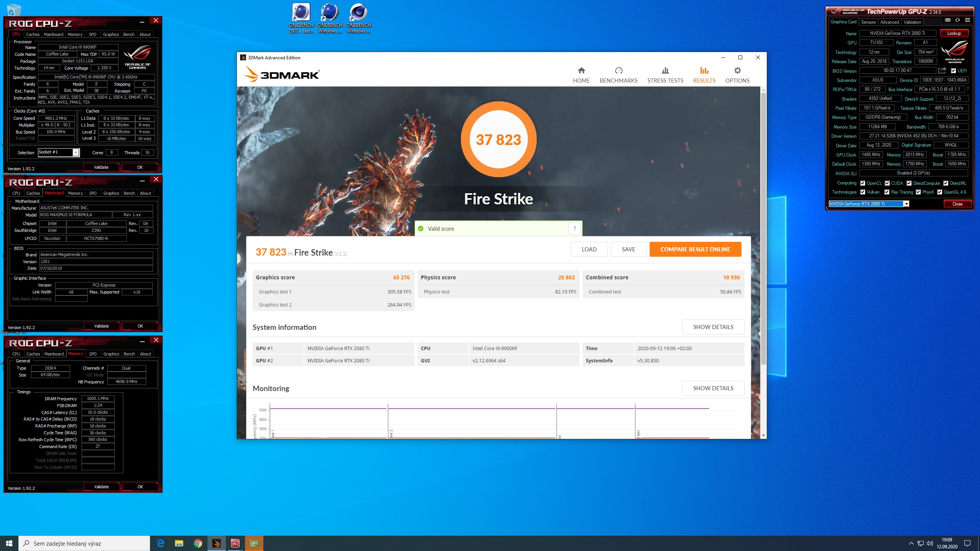
Task: Click Lookup button in GPU-Z
Action: coord(954,33)
